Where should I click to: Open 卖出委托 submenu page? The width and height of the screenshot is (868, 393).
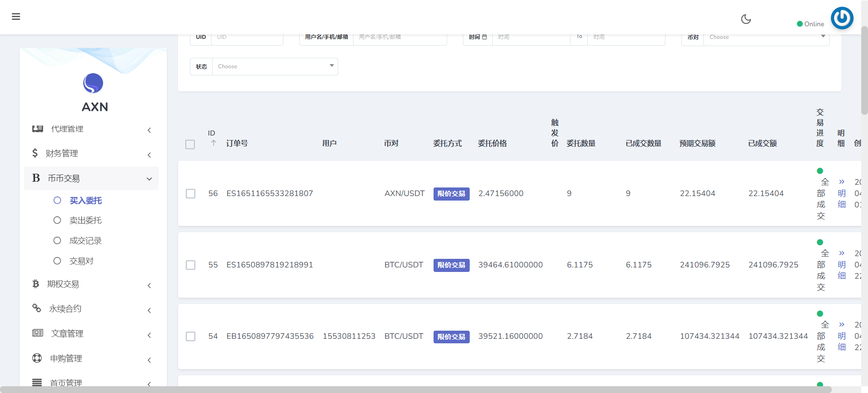coord(85,220)
